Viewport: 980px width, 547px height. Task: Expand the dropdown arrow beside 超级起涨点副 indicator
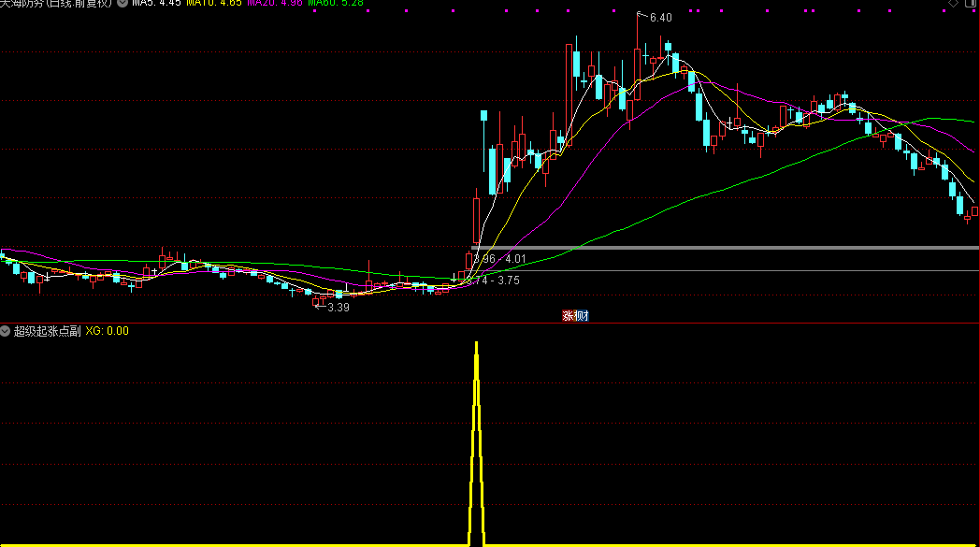point(5,331)
